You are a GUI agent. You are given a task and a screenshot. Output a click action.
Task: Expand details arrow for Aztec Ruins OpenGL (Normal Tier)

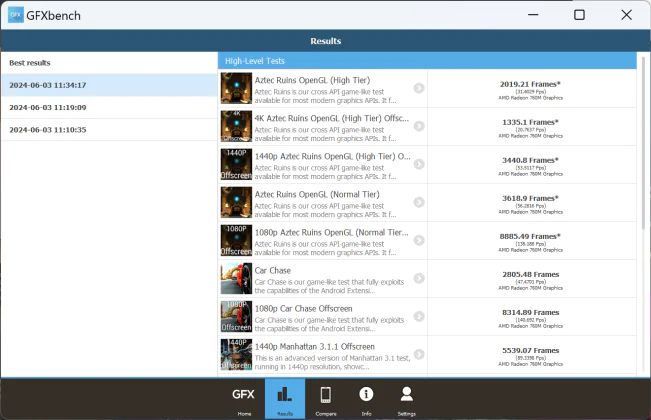[x=419, y=202]
